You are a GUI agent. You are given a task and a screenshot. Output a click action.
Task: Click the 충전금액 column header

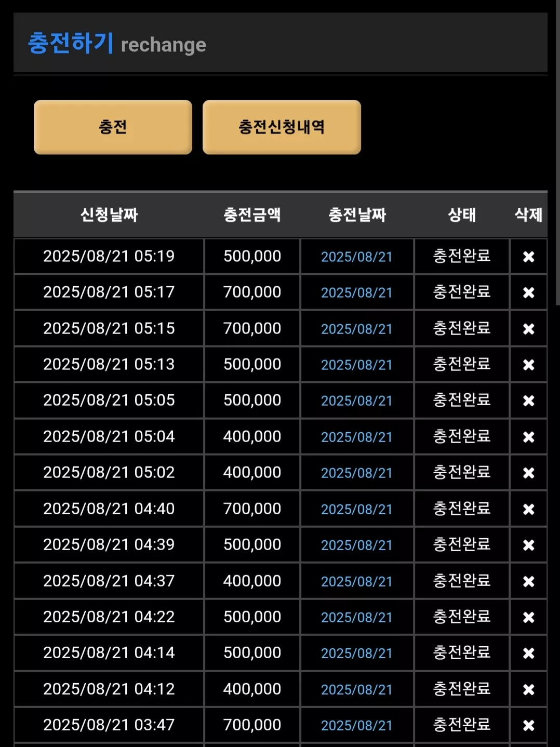click(252, 215)
